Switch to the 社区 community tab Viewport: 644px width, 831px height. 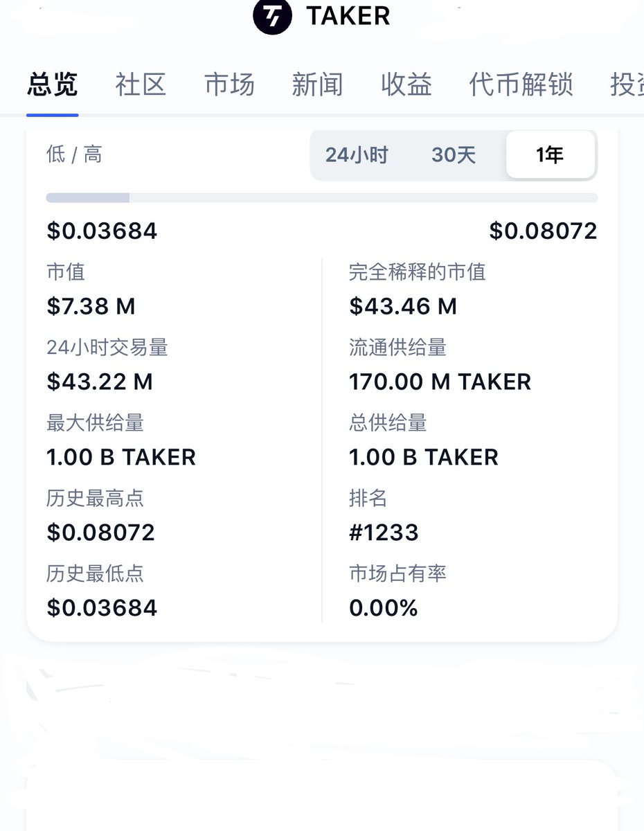pos(141,85)
